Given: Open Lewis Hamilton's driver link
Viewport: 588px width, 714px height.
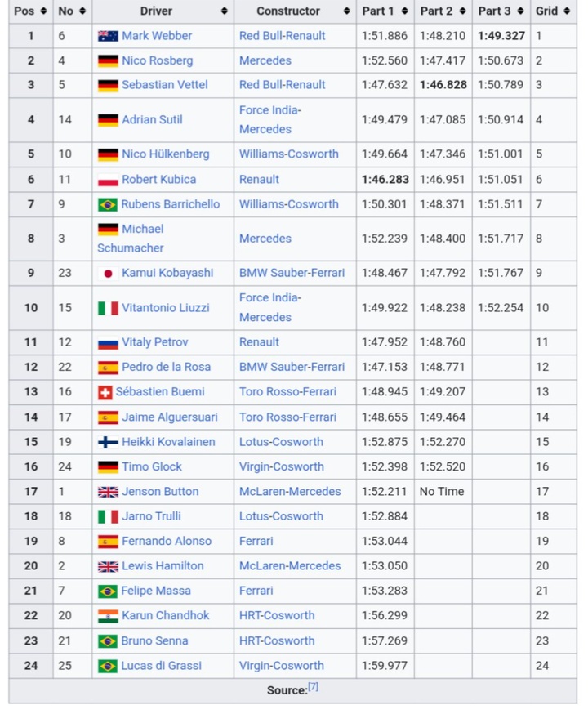Looking at the screenshot, I should 163,566.
